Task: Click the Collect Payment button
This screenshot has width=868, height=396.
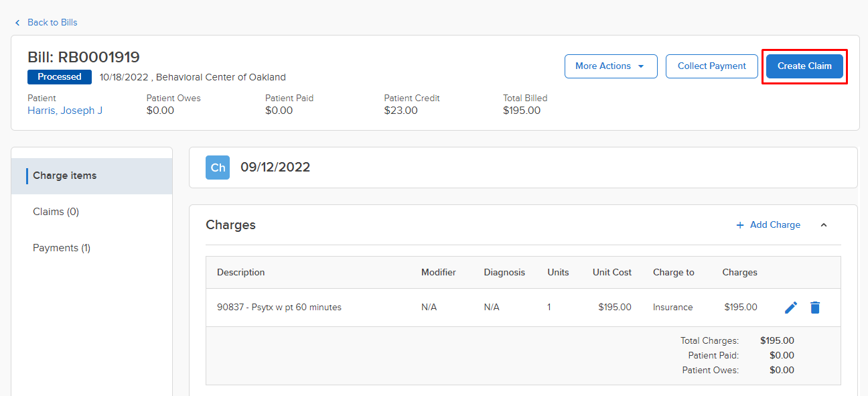Action: coord(712,66)
